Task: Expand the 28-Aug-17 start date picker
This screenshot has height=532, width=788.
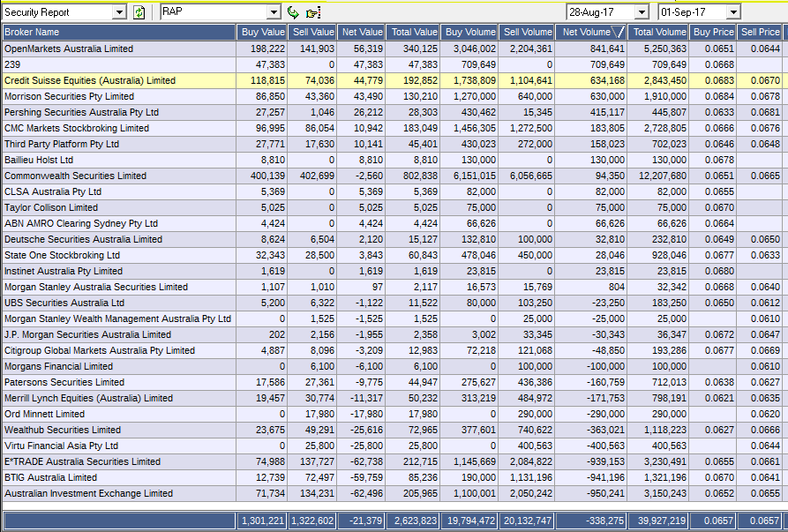Action: pos(642,12)
